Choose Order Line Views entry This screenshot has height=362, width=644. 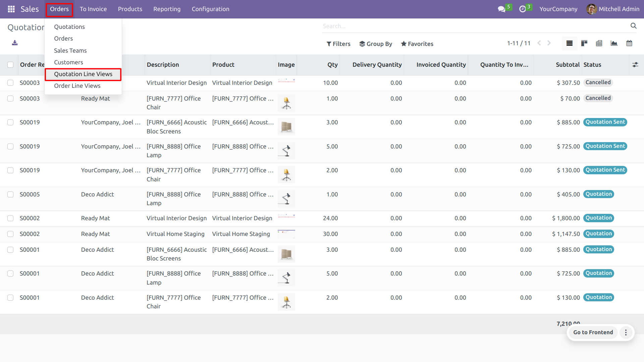pos(77,86)
